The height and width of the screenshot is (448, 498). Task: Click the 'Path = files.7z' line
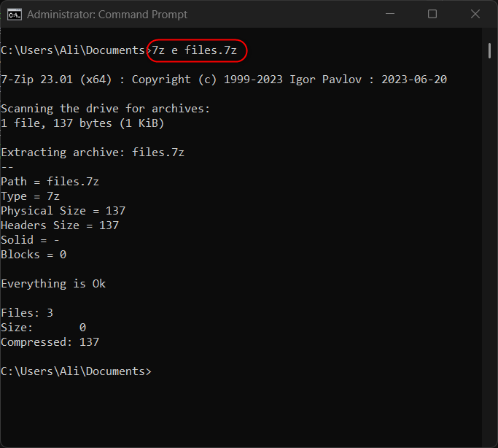pyautogui.click(x=50, y=182)
